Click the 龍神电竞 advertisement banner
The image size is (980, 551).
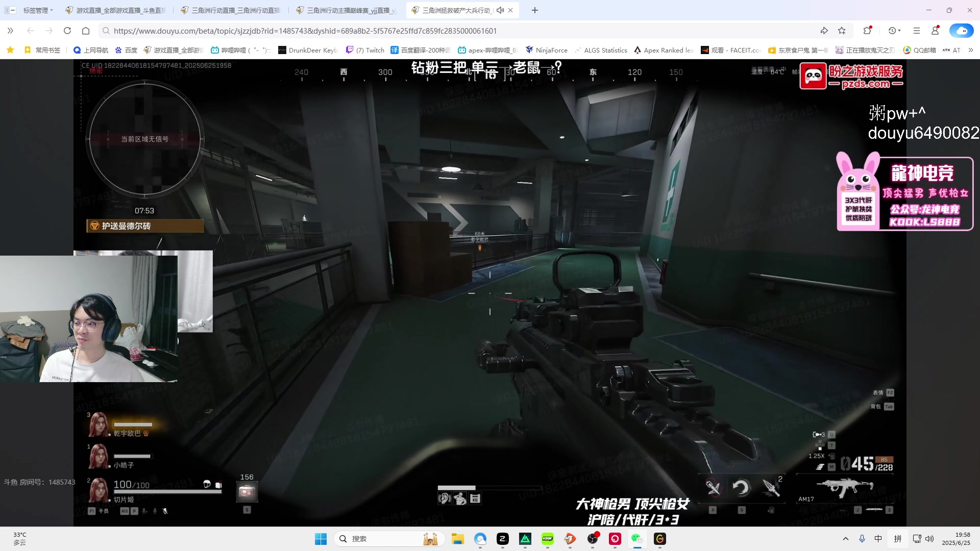click(x=904, y=192)
